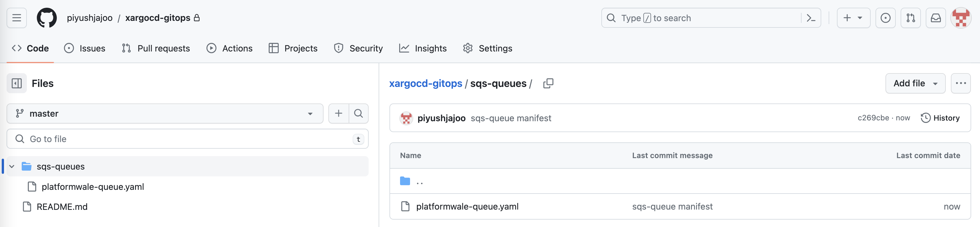Open piyushjajoo author link in commit row
The image size is (980, 227).
pos(442,118)
